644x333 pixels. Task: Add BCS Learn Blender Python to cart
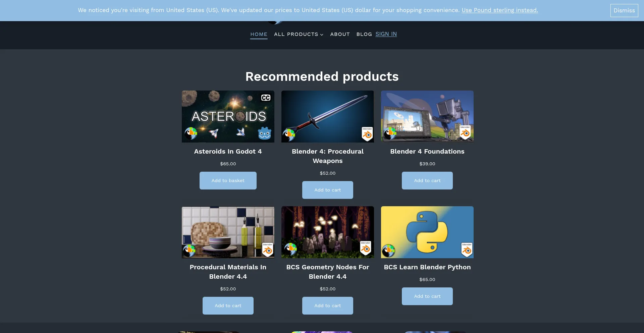point(427,296)
